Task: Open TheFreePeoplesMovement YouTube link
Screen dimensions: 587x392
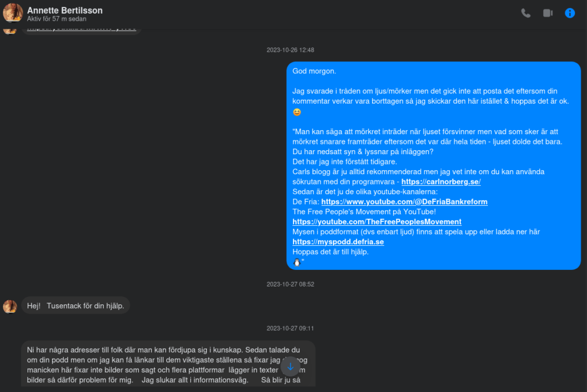Action: pyautogui.click(x=377, y=222)
